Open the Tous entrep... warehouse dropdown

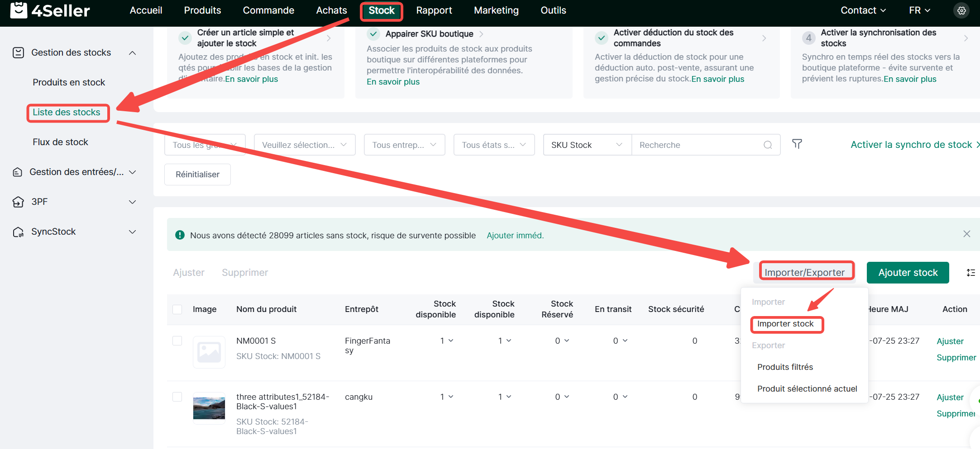tap(404, 145)
